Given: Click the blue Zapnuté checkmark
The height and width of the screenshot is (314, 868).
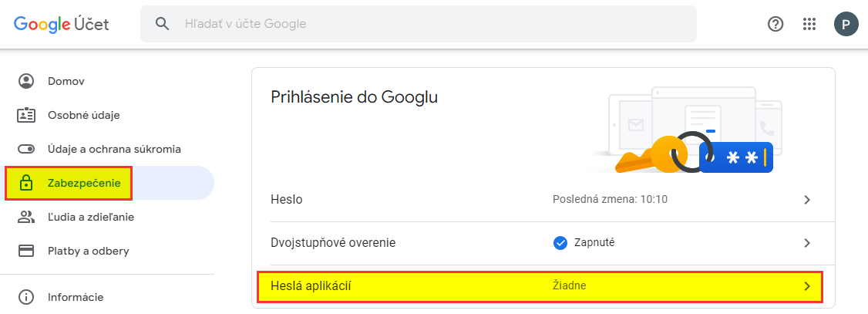Looking at the screenshot, I should tap(560, 242).
